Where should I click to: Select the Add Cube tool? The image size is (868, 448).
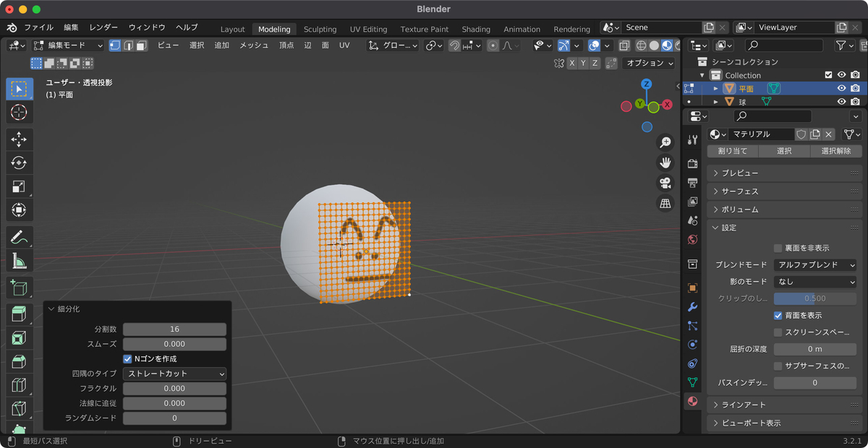[19, 288]
